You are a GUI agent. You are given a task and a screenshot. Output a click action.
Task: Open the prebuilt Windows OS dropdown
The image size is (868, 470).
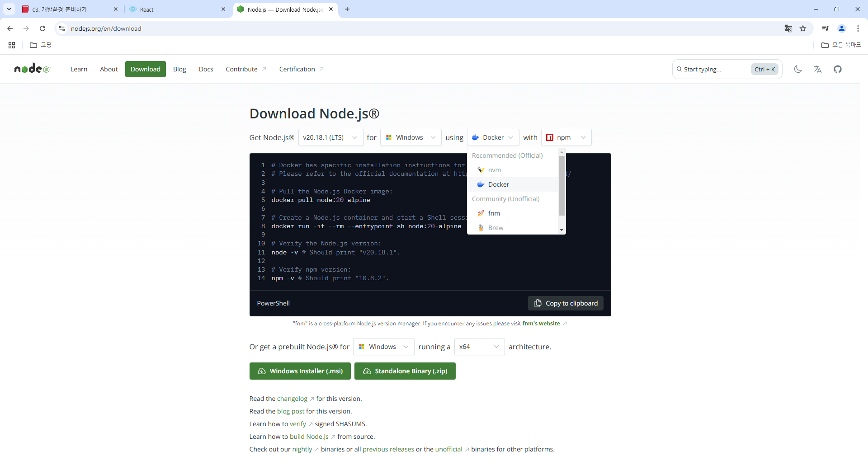pos(383,347)
